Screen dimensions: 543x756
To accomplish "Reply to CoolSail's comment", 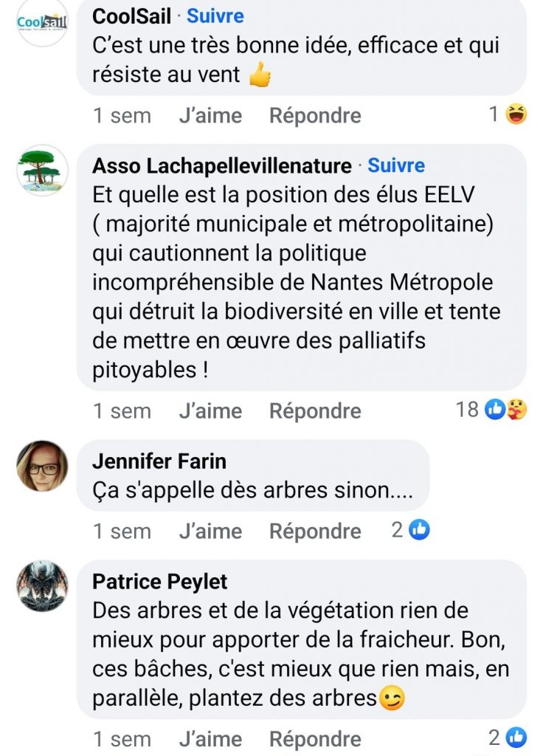I will point(315,115).
